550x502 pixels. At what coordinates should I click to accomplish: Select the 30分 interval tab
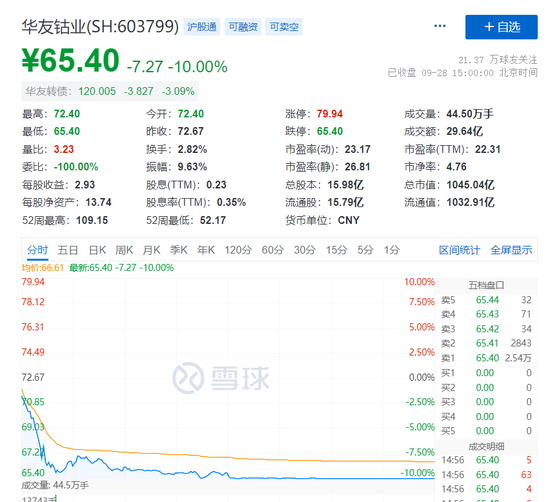coord(305,250)
